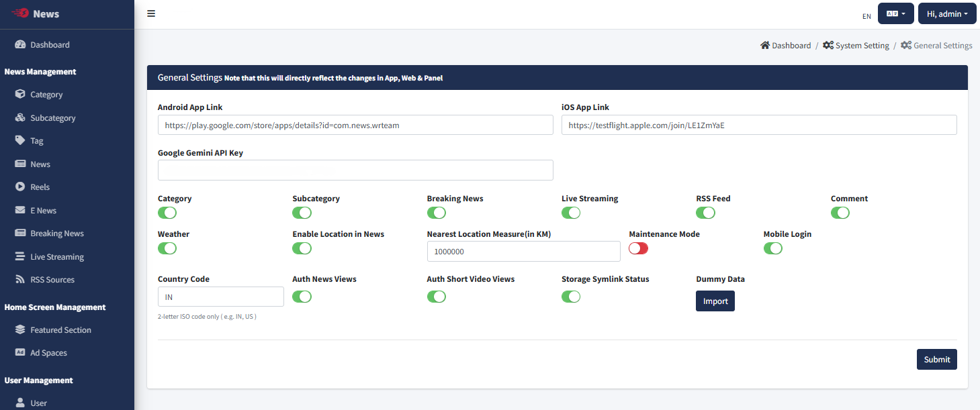This screenshot has width=980, height=410.
Task: Click the Android App Link input field
Action: tap(355, 125)
